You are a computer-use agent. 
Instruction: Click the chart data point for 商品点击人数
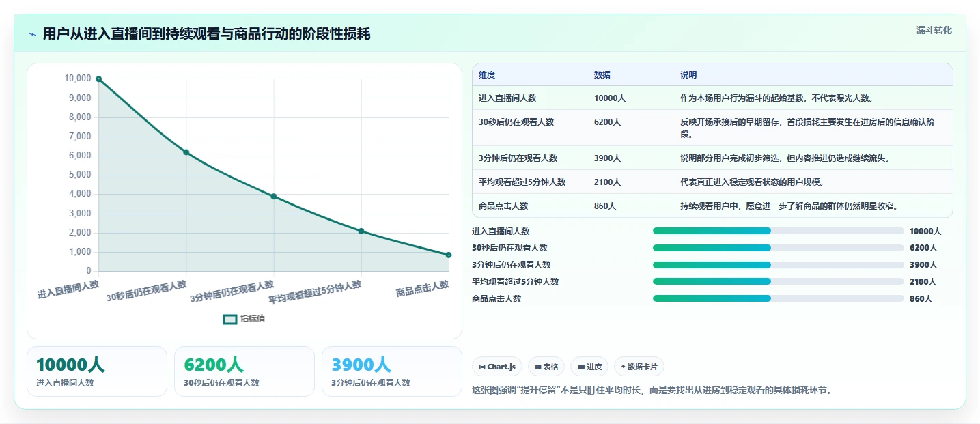tap(449, 255)
